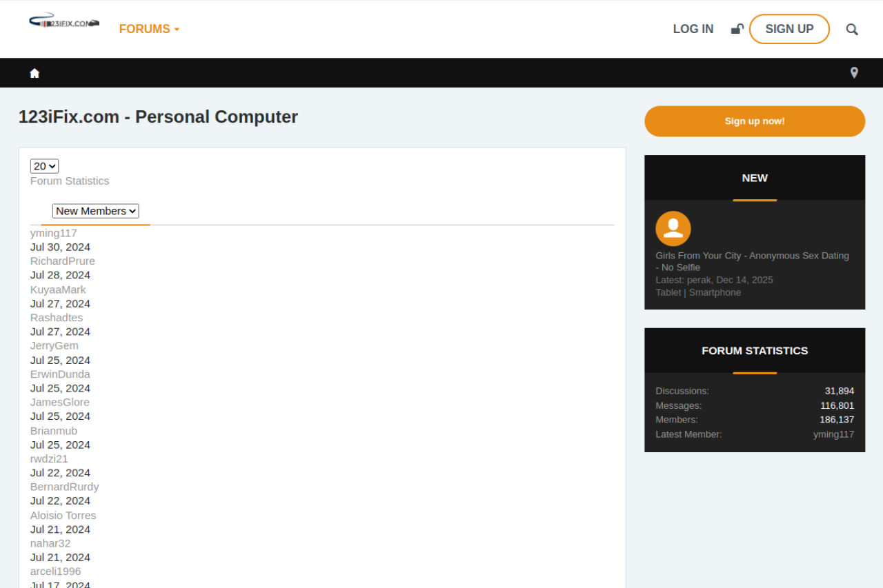The height and width of the screenshot is (588, 883).
Task: Open member Brianmub's profile
Action: click(54, 431)
